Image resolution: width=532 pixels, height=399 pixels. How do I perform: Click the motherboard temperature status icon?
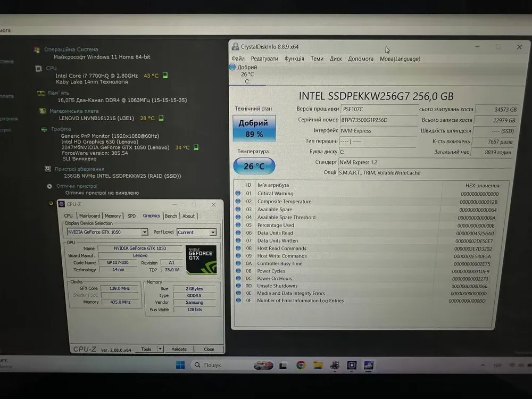pos(161,118)
